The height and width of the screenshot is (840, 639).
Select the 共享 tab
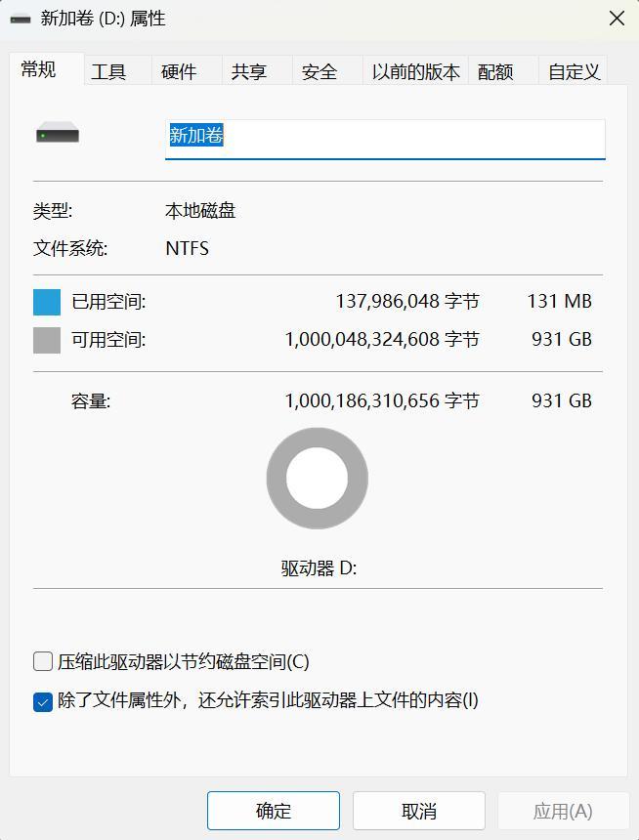point(249,71)
